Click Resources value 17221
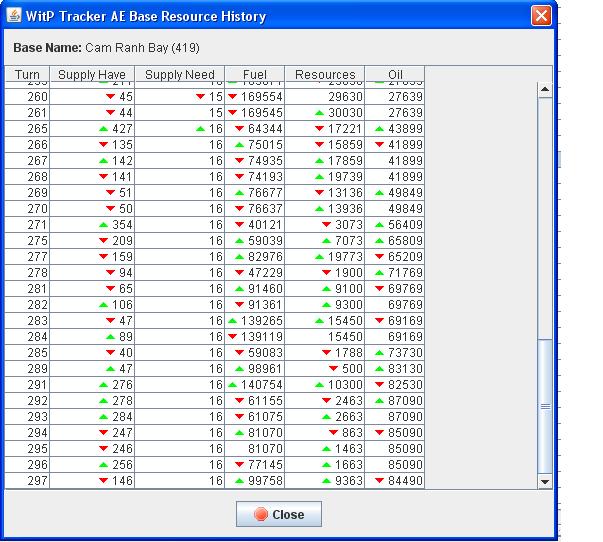The image size is (603, 542). pyautogui.click(x=345, y=128)
